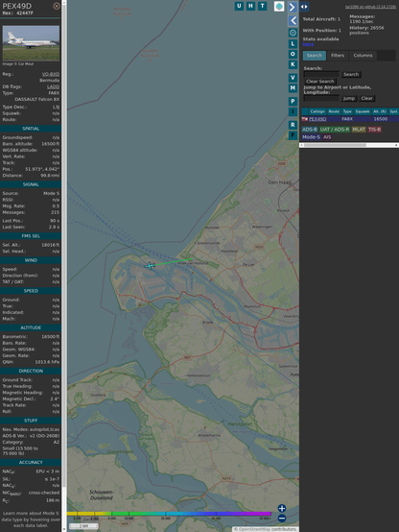Viewport: 399px width, 532px height.
Task: Click the 16500 altitude cell in table
Action: 381,119
